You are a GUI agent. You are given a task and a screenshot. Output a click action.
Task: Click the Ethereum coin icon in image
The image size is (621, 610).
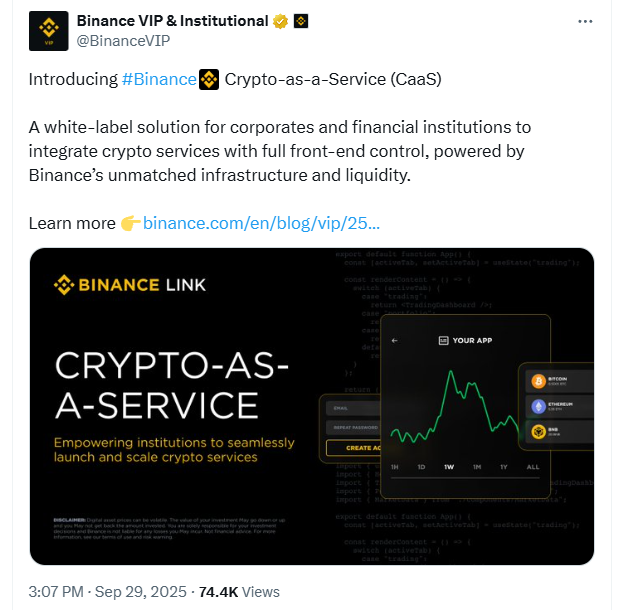pos(538,406)
